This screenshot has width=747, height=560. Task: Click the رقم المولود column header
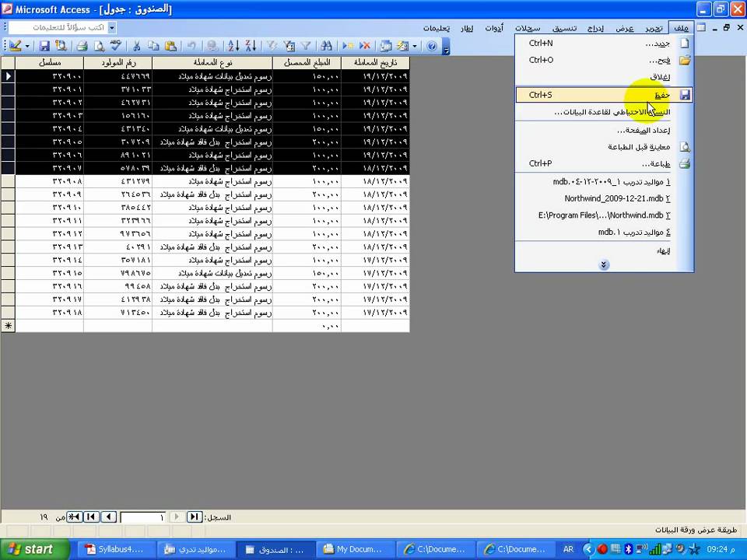117,62
